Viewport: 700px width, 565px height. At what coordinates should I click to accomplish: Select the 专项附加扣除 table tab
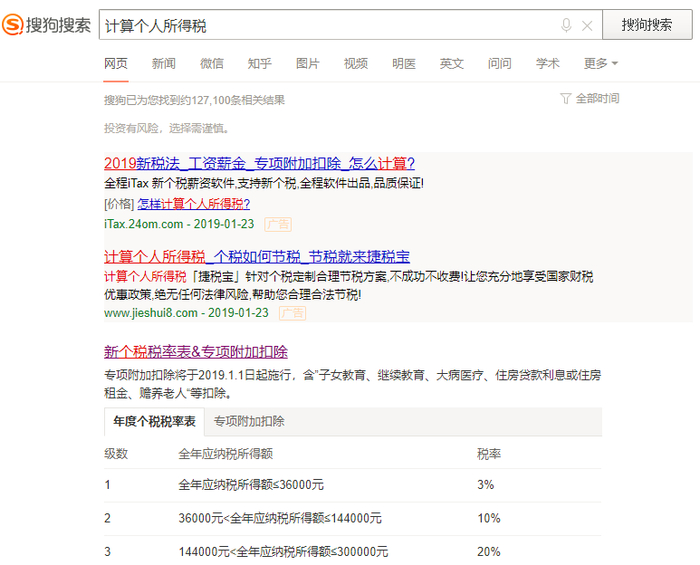pos(249,421)
